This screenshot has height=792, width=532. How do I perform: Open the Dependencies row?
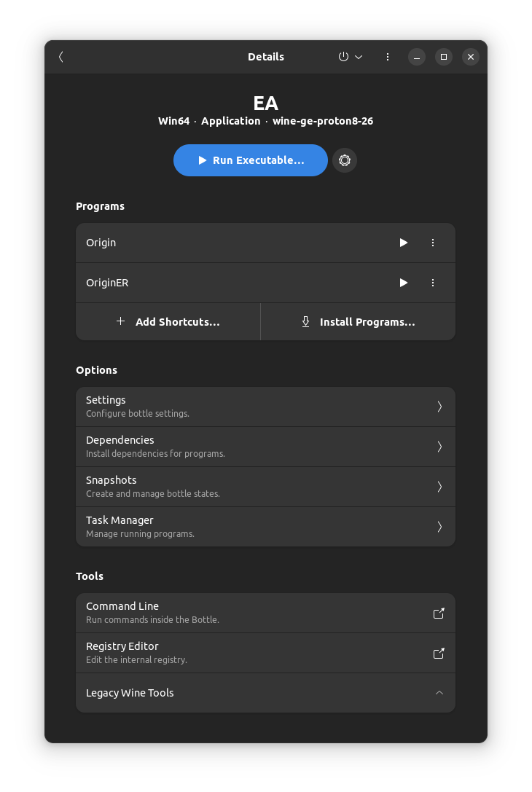(x=266, y=446)
